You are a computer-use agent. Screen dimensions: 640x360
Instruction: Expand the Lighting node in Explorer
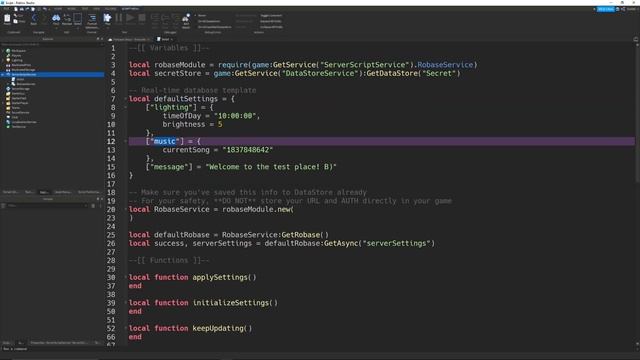coord(3,60)
